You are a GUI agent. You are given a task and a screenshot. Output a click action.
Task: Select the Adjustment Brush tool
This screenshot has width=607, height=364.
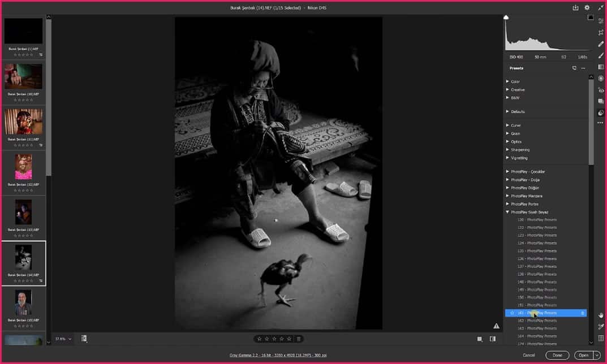601,56
